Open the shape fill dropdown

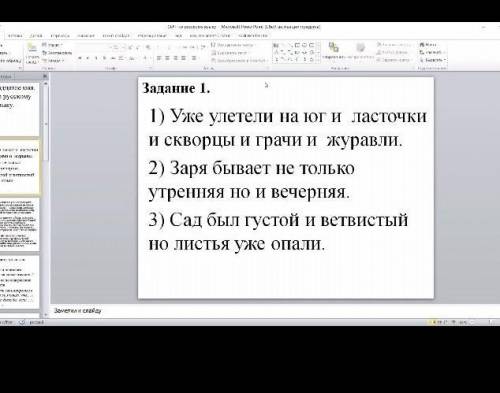pyautogui.click(x=394, y=44)
